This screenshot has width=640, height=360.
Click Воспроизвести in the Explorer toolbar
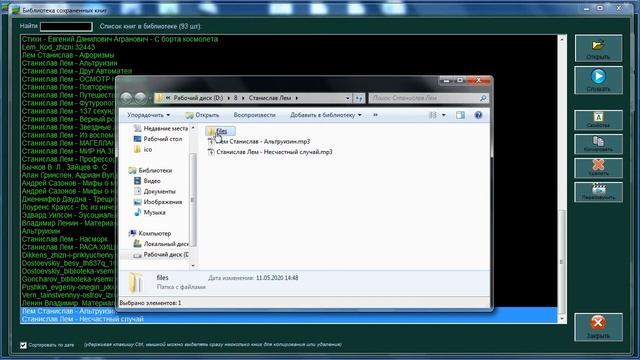(254, 115)
